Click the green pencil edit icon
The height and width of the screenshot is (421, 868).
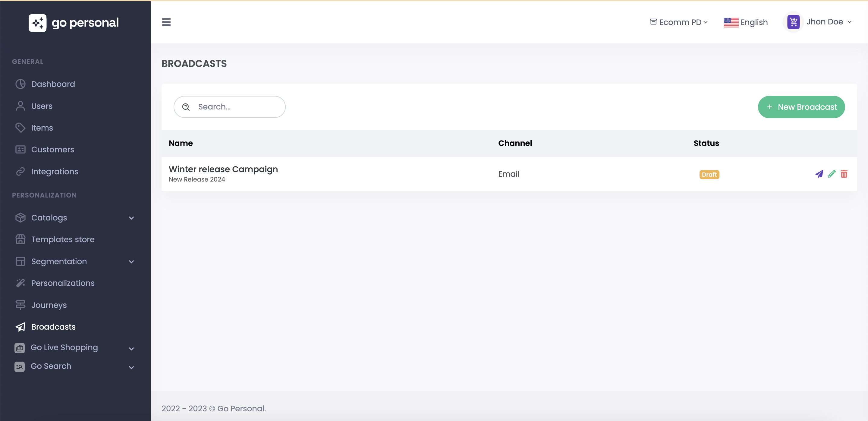(x=832, y=174)
